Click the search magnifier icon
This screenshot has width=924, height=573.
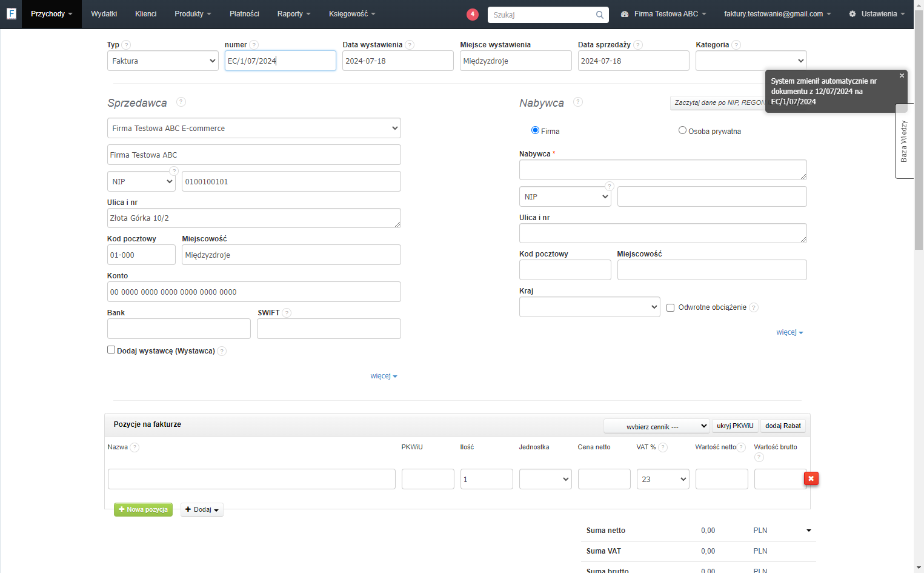point(599,15)
